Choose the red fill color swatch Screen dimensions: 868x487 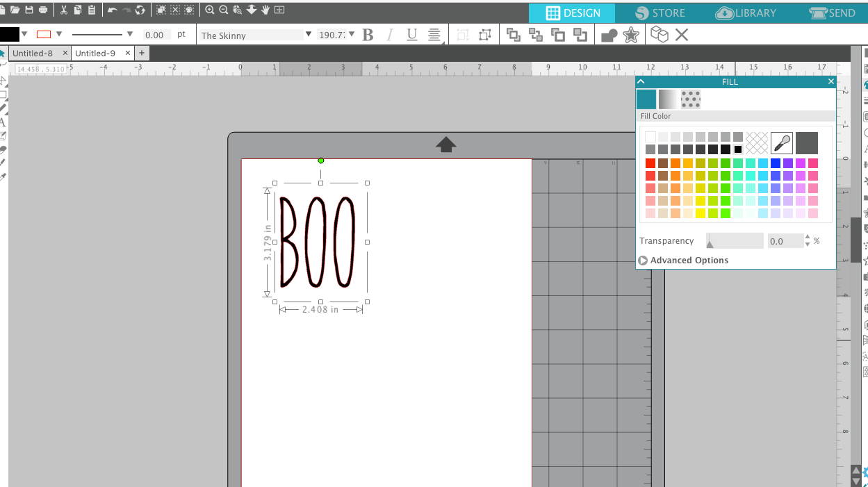tap(650, 163)
